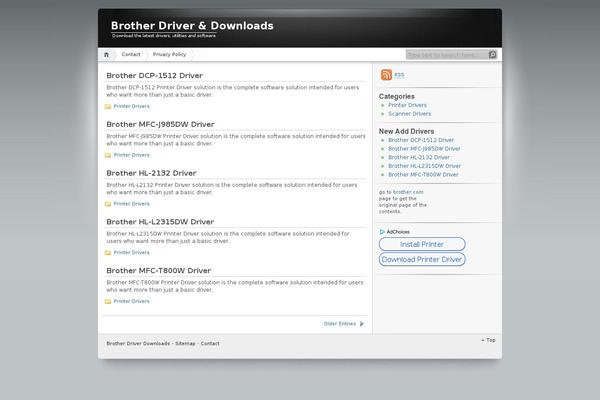
Task: Open the Privacy Policy navigation item
Action: pyautogui.click(x=170, y=54)
